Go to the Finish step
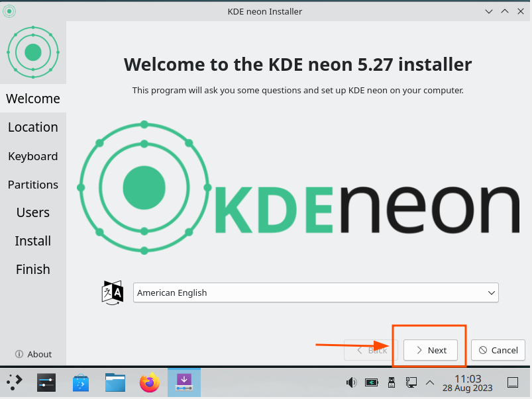Viewport: 532px width, 399px height. point(33,269)
